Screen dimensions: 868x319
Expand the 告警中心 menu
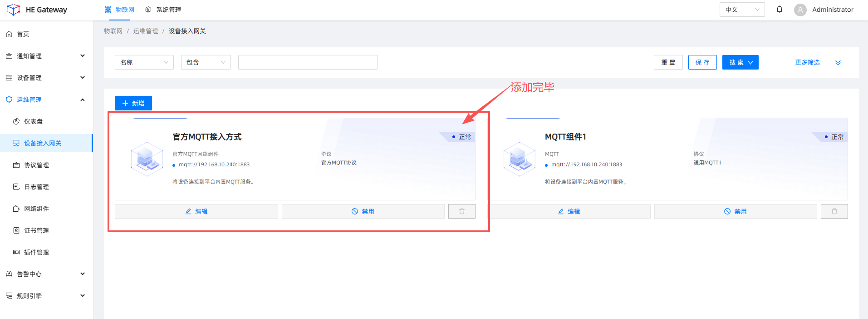click(46, 274)
